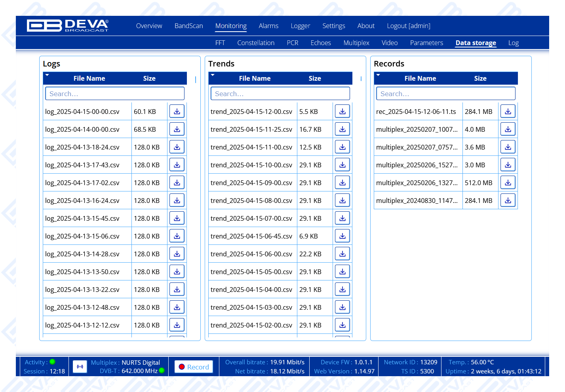The height and width of the screenshot is (392, 565).
Task: Download the 512.0 MB multiplex_20250206_1327 record
Action: [x=508, y=183]
